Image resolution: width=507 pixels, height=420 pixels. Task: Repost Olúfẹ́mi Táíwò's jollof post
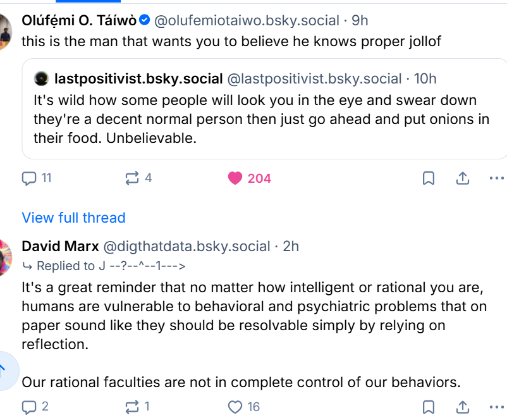(132, 178)
